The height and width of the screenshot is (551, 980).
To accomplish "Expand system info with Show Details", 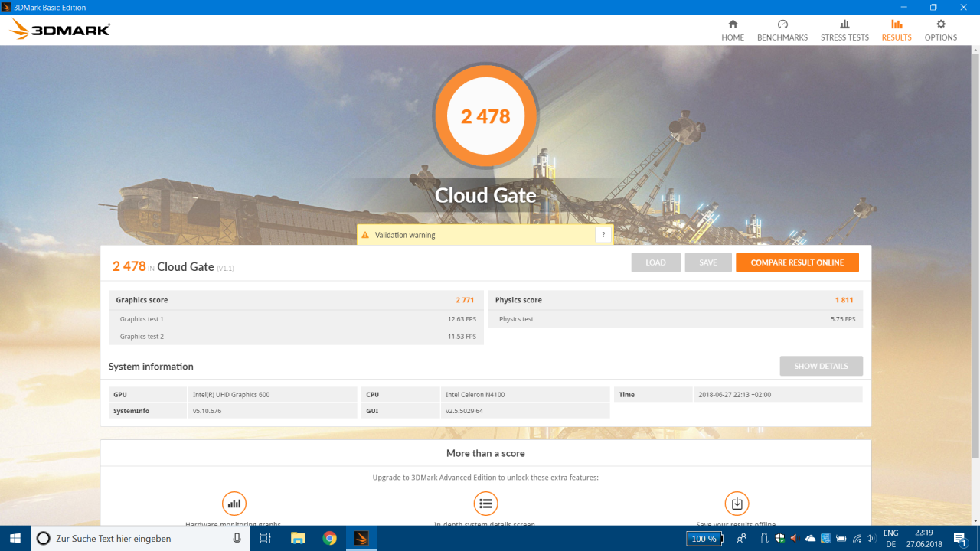I will tap(821, 366).
